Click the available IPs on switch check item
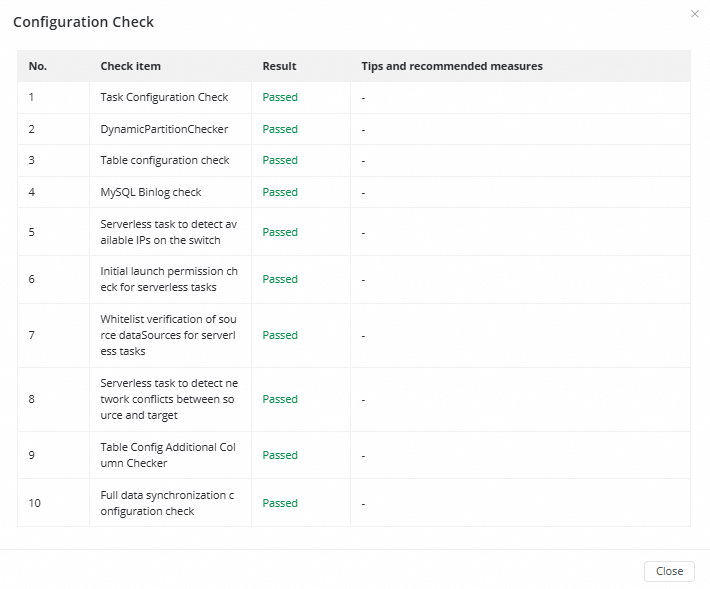This screenshot has width=710, height=589. tap(168, 232)
